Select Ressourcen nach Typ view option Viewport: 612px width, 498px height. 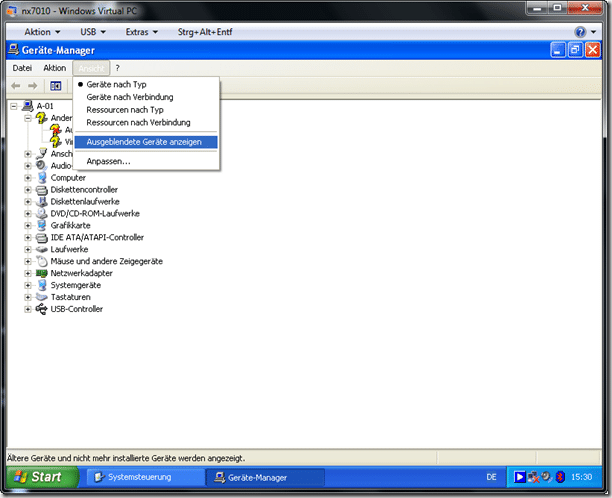tap(146, 110)
